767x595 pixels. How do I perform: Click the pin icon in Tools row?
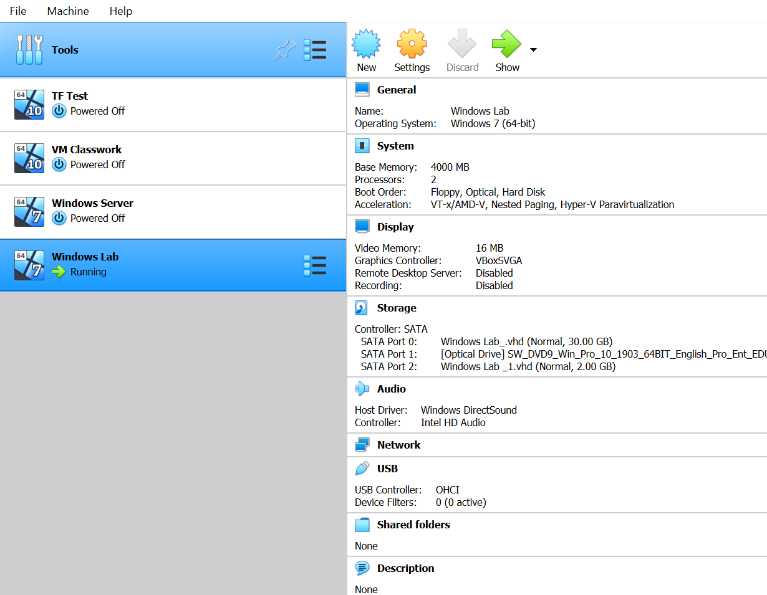coord(285,50)
